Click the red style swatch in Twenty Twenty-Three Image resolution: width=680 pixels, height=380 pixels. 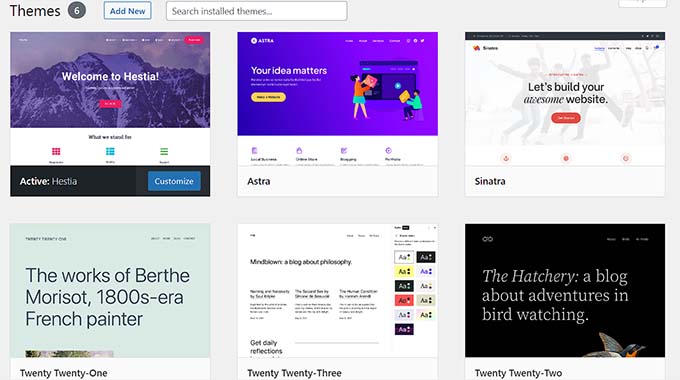[404, 300]
